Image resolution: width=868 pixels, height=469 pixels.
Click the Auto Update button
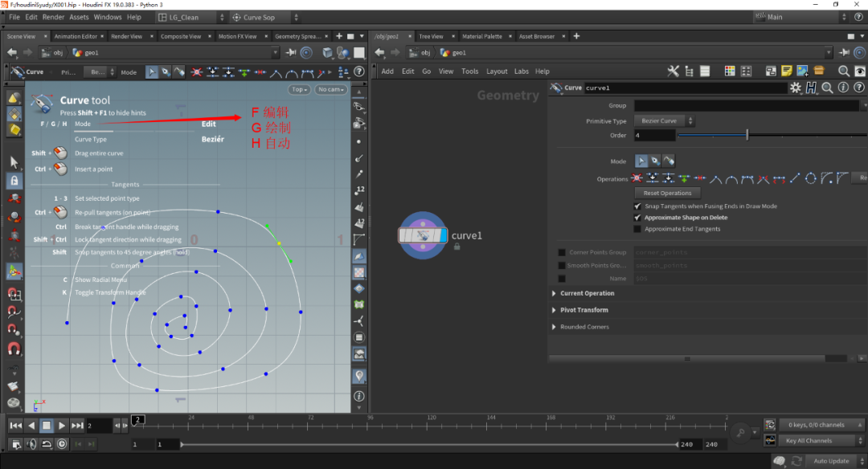pyautogui.click(x=830, y=461)
